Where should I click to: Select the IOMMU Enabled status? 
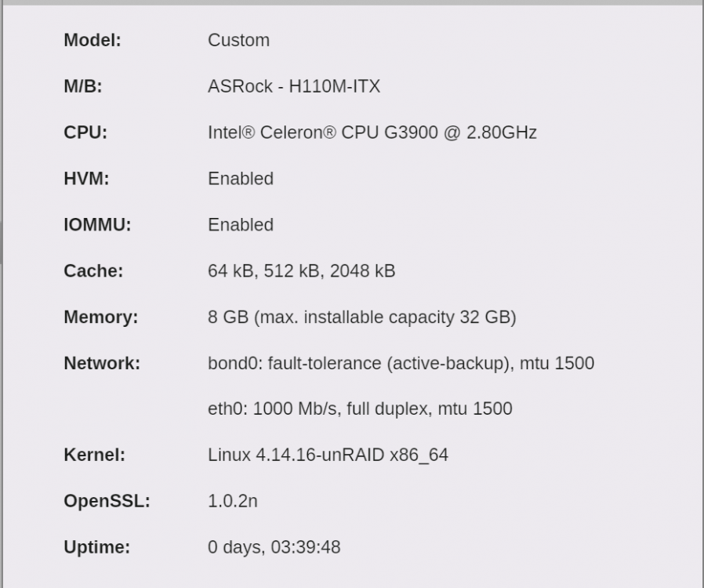coord(241,225)
